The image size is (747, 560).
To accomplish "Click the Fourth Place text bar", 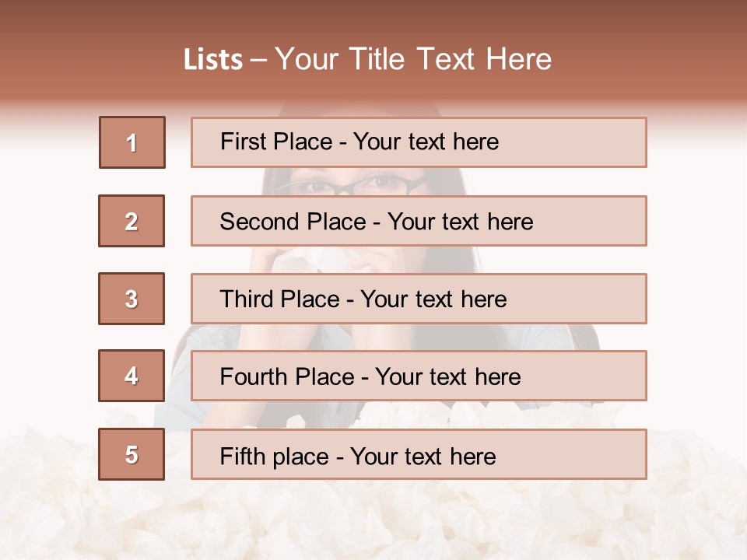I will coord(419,376).
